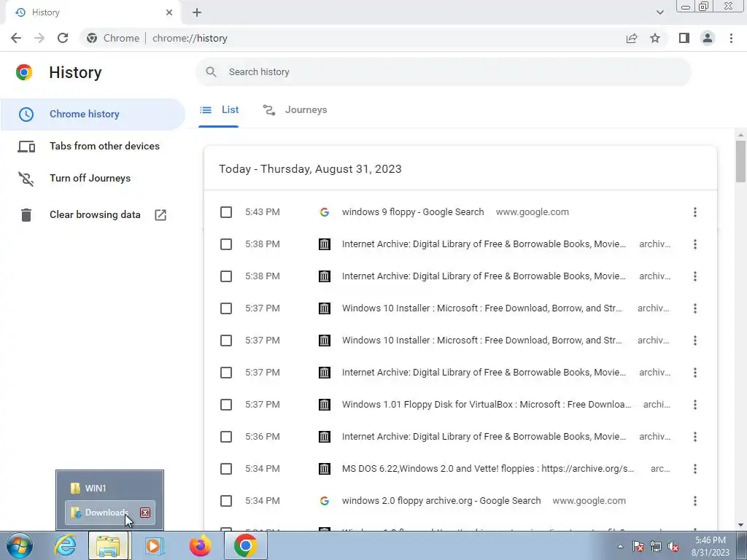This screenshot has height=560, width=747.
Task: Open a new tab with plus button
Action: coord(197,12)
